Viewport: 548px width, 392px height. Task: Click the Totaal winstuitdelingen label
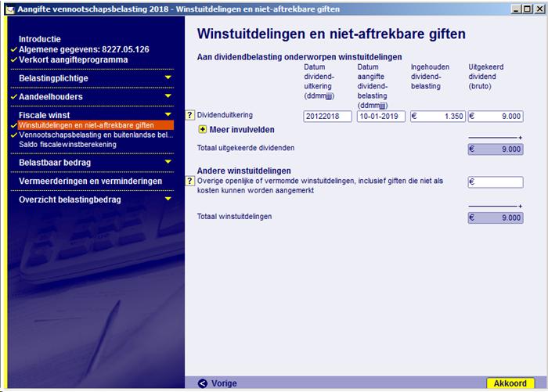click(x=235, y=217)
